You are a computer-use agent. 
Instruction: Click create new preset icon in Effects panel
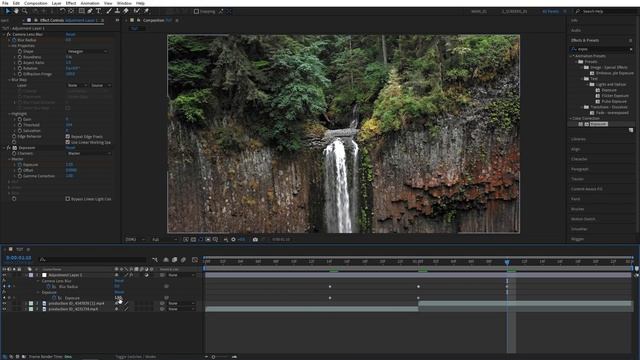[631, 130]
